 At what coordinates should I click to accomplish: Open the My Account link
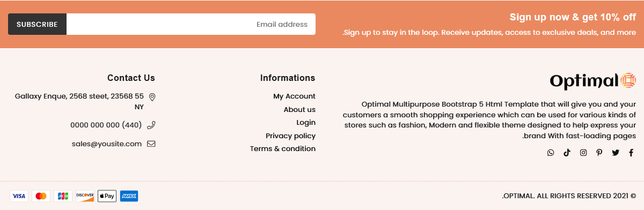(x=294, y=96)
